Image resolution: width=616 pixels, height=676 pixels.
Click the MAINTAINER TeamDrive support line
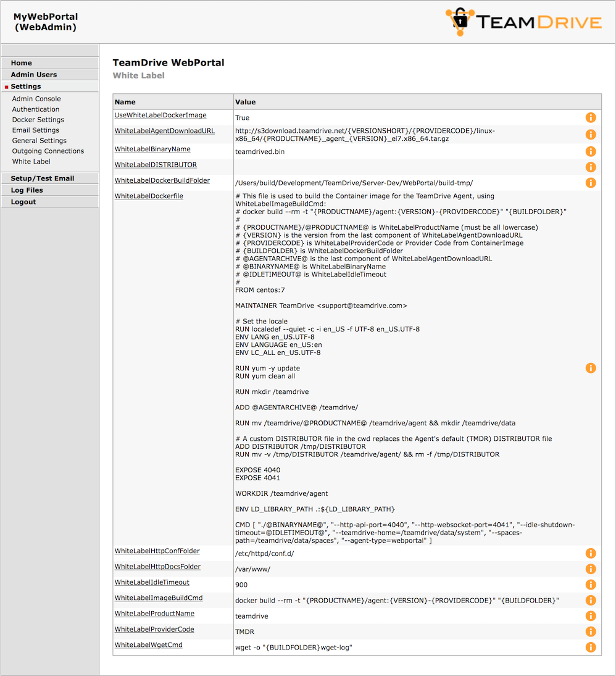321,306
